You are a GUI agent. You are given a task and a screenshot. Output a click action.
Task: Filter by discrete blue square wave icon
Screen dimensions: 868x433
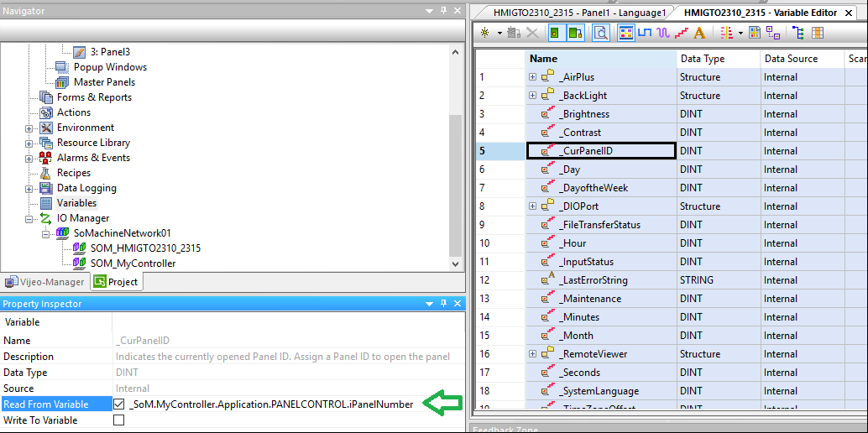click(644, 34)
